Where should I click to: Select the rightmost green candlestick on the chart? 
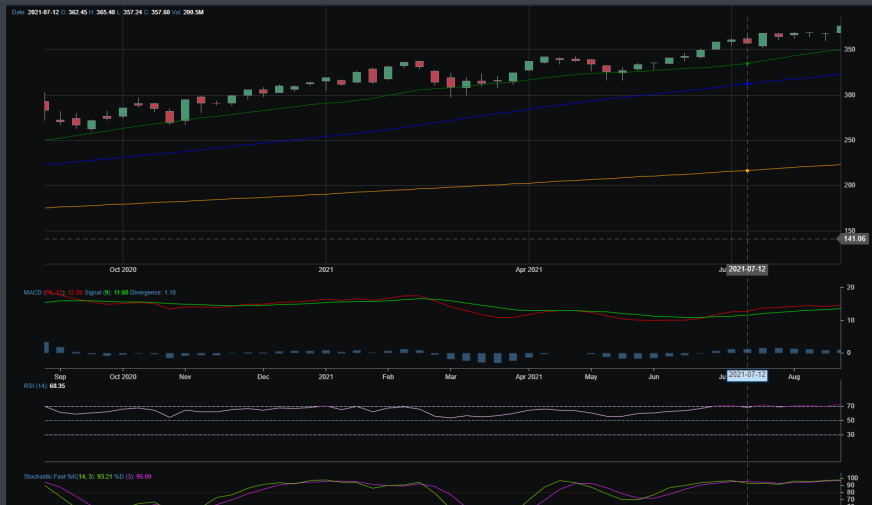coord(839,29)
